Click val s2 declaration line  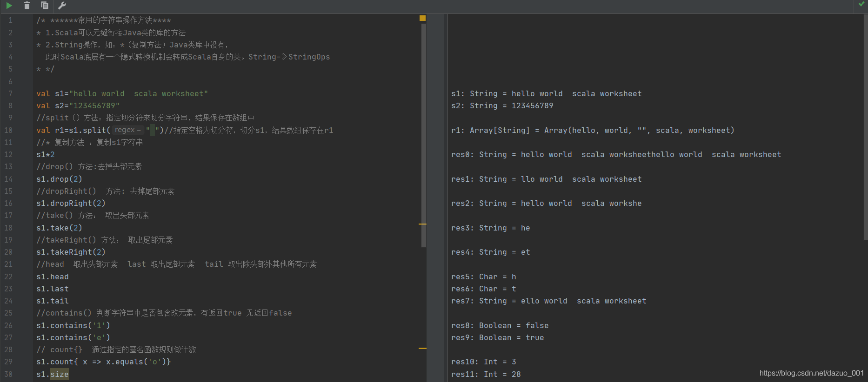click(78, 106)
